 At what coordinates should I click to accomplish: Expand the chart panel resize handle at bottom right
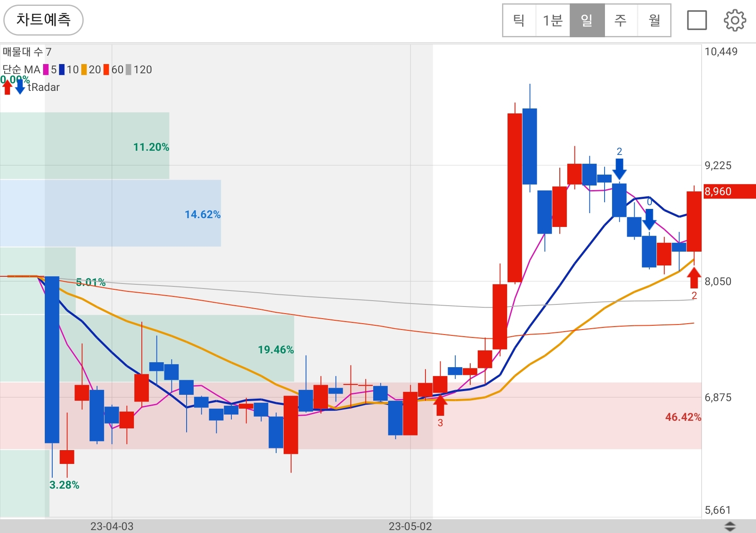pos(730,526)
